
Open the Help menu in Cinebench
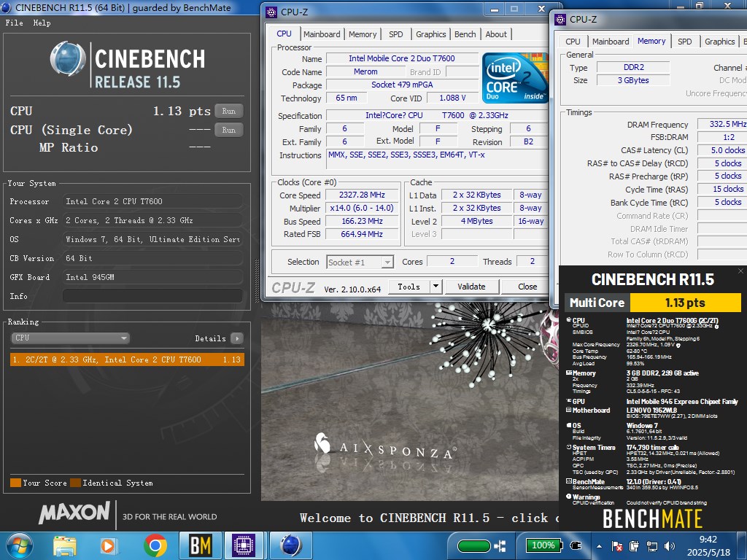pos(42,23)
